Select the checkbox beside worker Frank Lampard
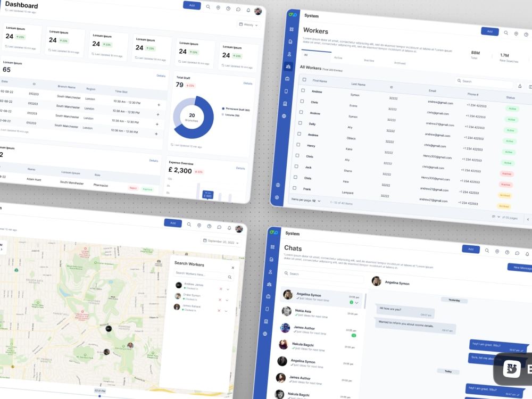The height and width of the screenshot is (399, 532). click(295, 187)
